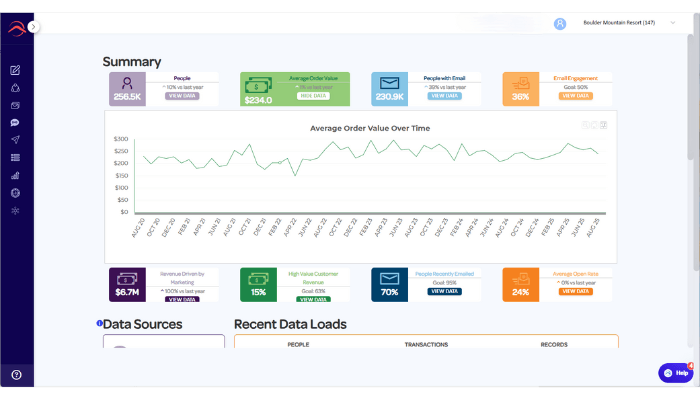The image size is (700, 400).
Task: Click the question mark help icon
Action: point(16,374)
